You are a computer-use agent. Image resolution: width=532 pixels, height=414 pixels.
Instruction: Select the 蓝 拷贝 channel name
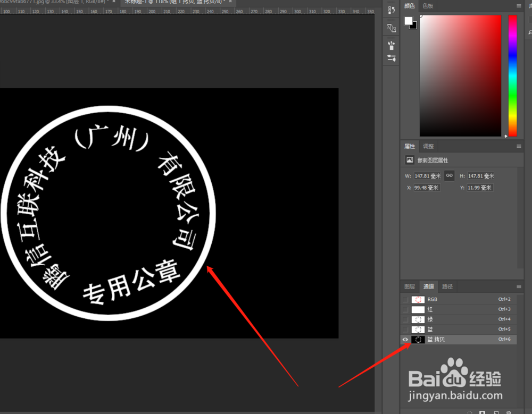coord(436,340)
